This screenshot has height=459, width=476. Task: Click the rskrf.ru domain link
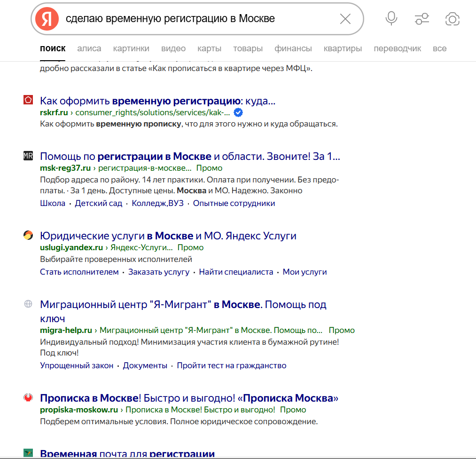tap(54, 112)
